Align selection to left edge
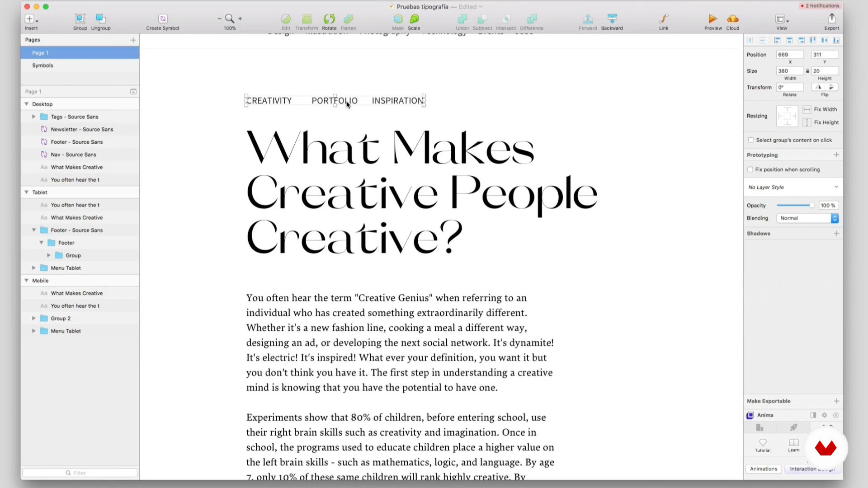 [x=778, y=40]
